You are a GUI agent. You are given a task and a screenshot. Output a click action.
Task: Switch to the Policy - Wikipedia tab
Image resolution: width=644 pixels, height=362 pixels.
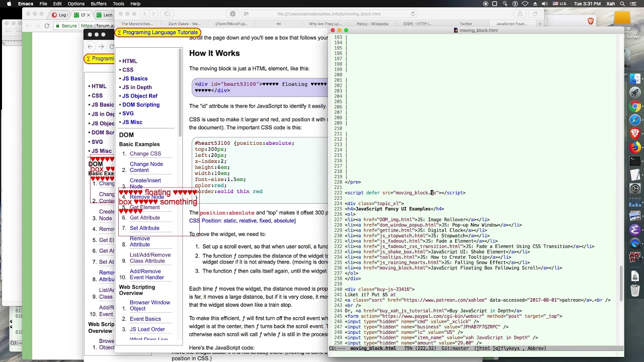(x=372, y=24)
